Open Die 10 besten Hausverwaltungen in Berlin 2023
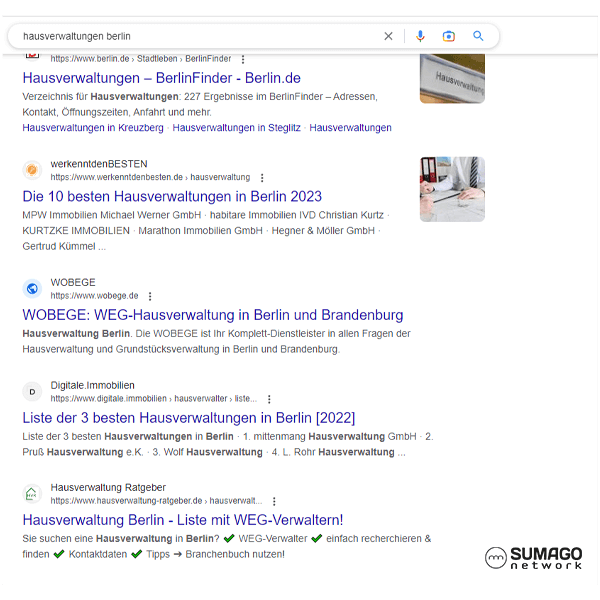This screenshot has width=600, height=600. coord(172,196)
